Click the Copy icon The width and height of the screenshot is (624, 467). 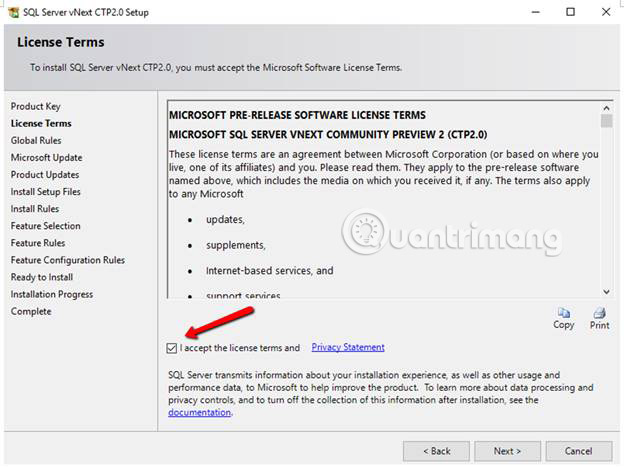(564, 313)
